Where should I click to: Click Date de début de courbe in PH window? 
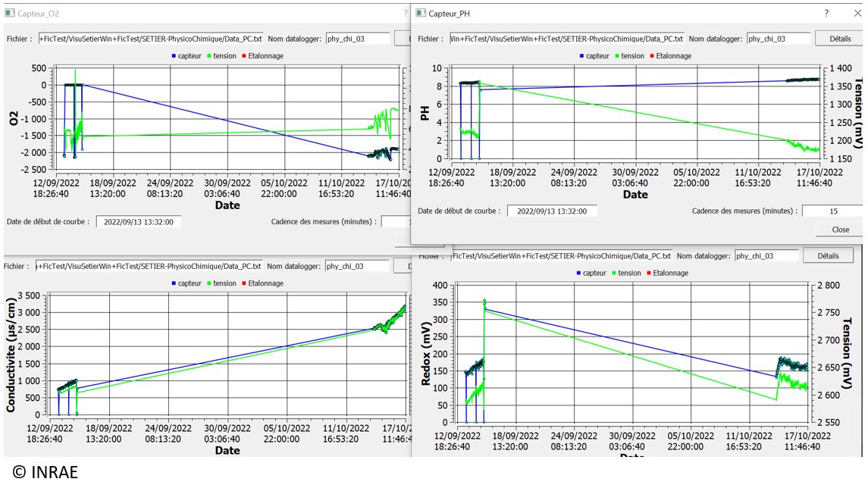pyautogui.click(x=552, y=211)
